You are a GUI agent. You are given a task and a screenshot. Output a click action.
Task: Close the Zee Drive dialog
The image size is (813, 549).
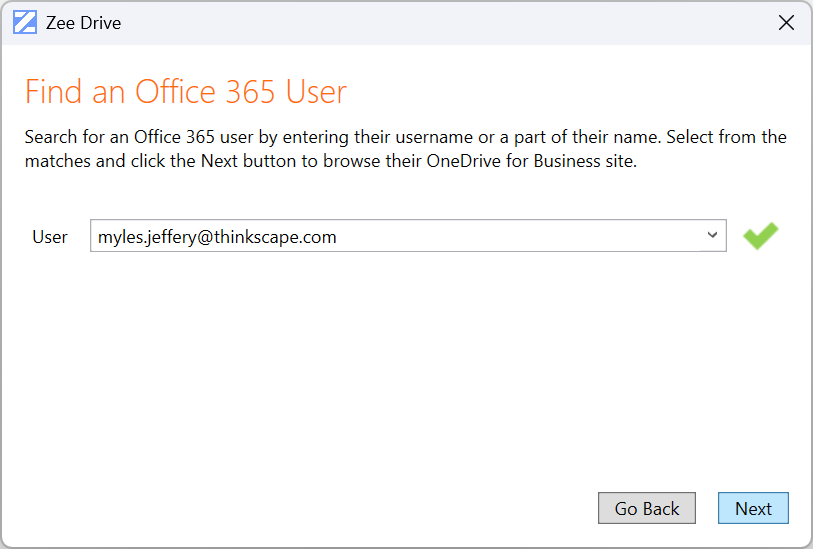tap(786, 23)
